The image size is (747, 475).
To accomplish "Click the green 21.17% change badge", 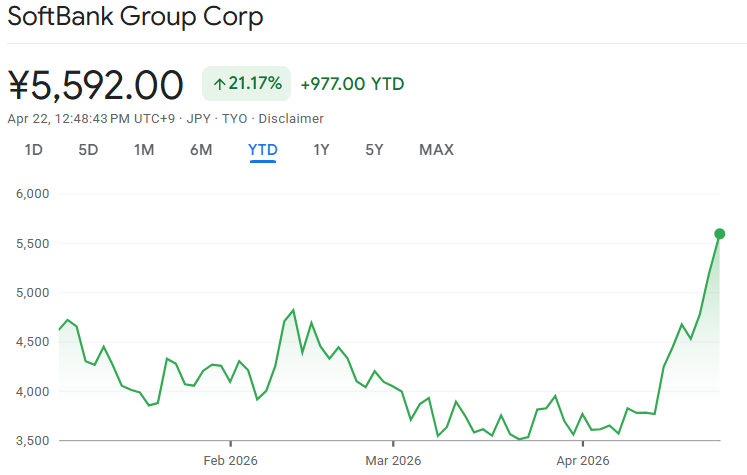I will pos(246,84).
